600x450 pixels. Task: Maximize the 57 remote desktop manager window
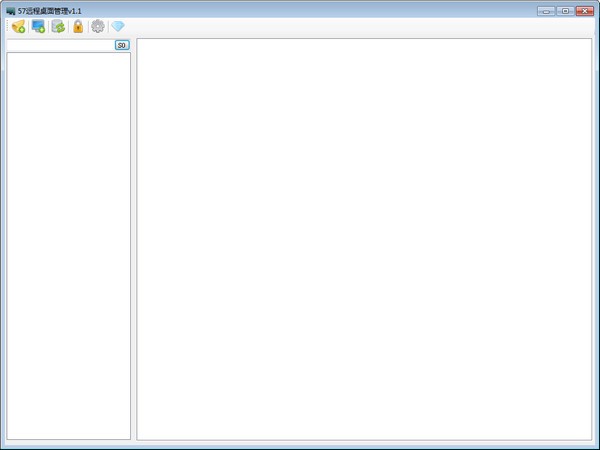tap(565, 11)
